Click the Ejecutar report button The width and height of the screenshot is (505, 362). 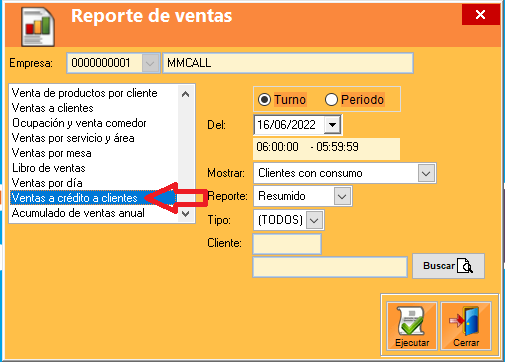412,326
